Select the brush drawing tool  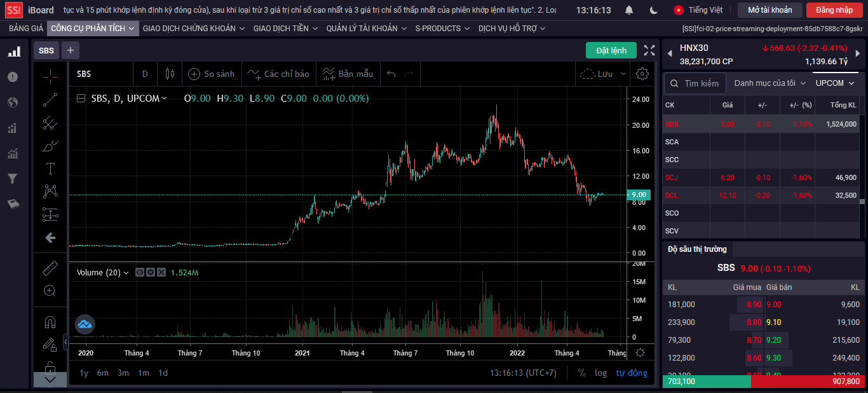50,146
